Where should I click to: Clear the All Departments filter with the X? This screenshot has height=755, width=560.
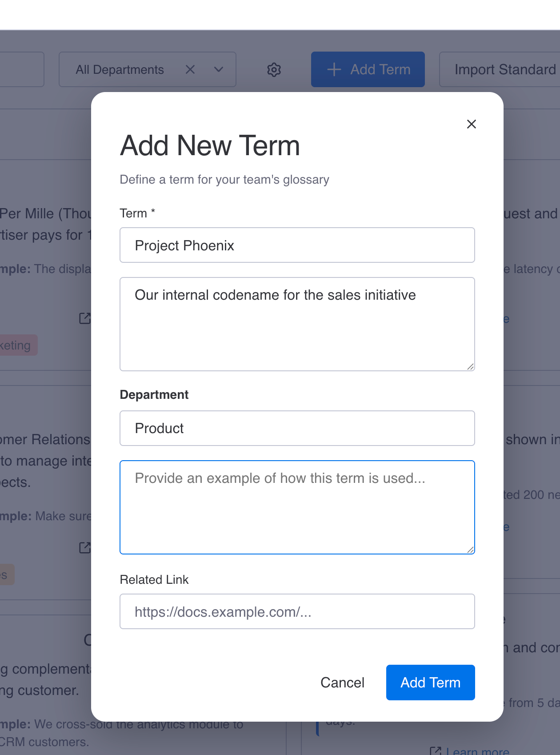pyautogui.click(x=190, y=69)
